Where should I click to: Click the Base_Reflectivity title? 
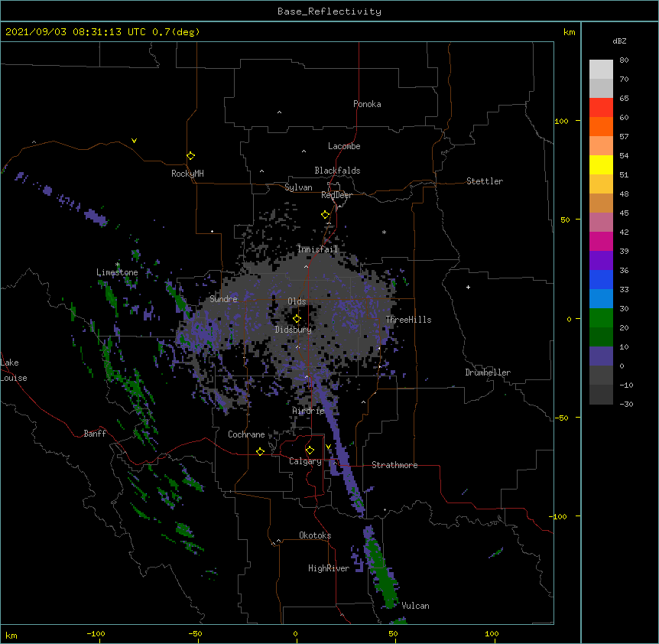(329, 11)
